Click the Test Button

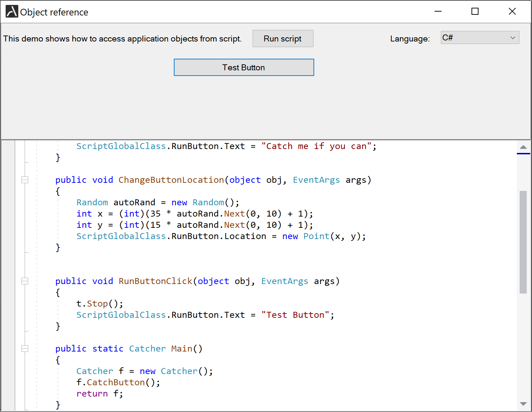(x=243, y=67)
